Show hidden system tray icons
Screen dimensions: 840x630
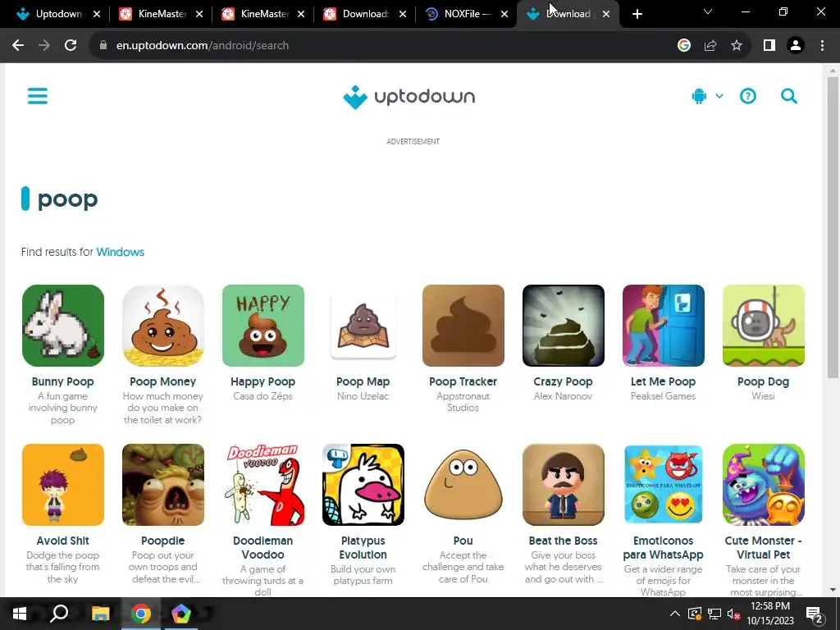coord(675,614)
